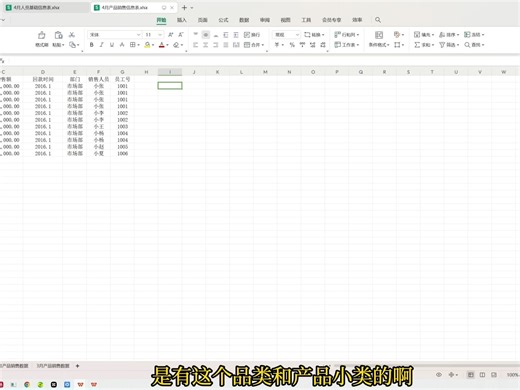520x390 pixels.
Task: Open the fill color dropdown arrow
Action: tap(153, 45)
